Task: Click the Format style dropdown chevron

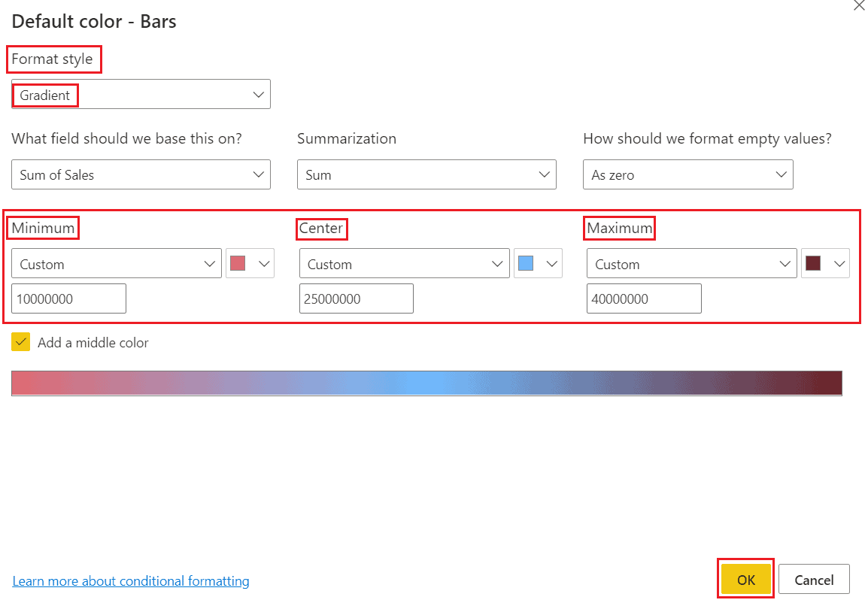Action: coord(259,94)
